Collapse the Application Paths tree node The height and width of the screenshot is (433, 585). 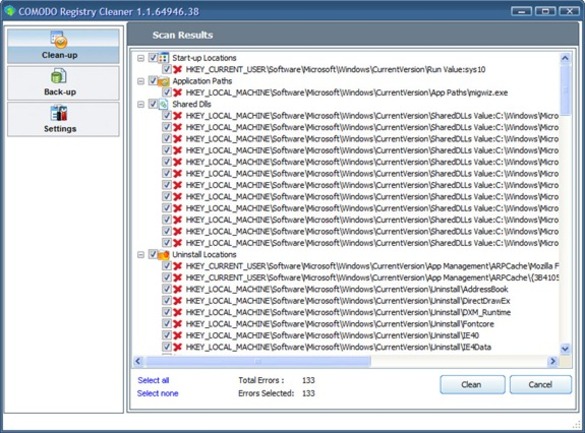tap(141, 81)
